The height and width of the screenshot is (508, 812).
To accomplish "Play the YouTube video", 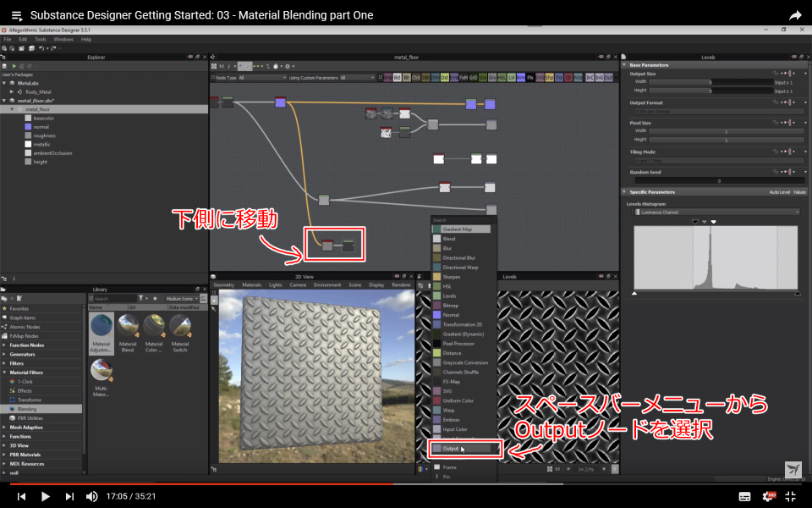I will [x=45, y=496].
